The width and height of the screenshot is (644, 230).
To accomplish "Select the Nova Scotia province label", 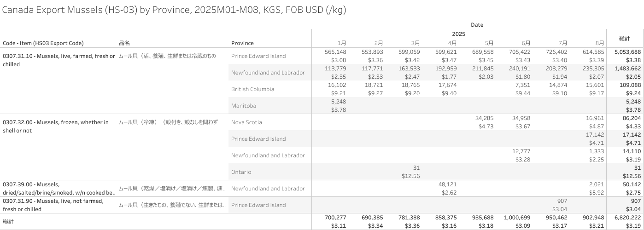I will pyautogui.click(x=246, y=122).
